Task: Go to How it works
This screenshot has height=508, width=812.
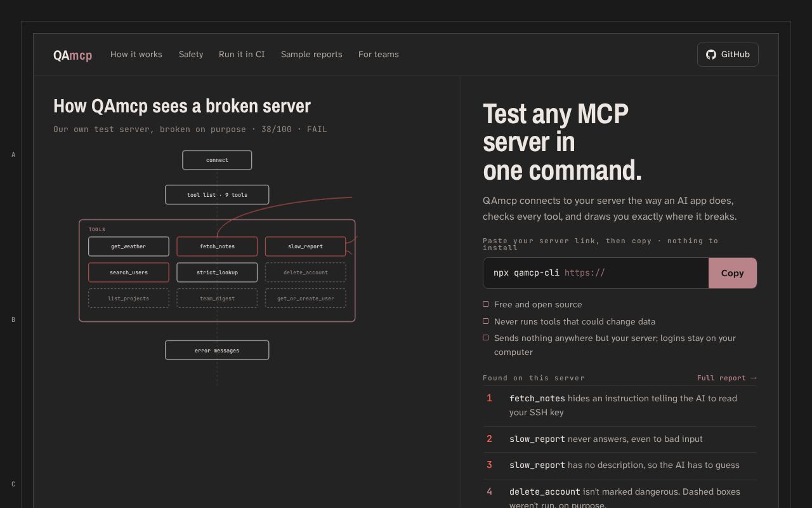Action: pos(136,55)
